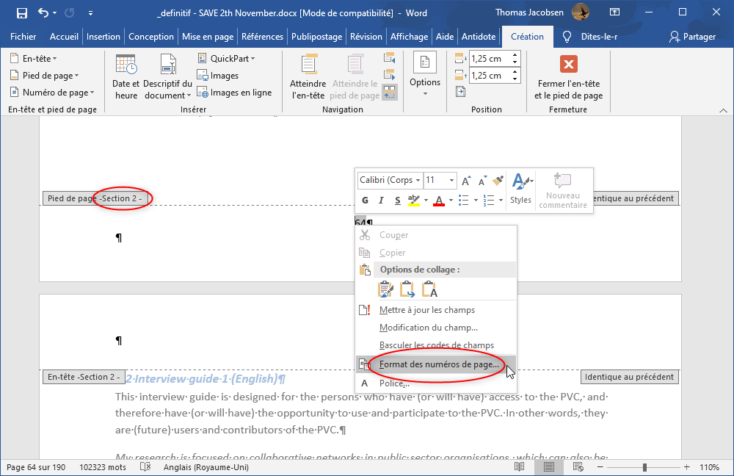Click the format painter brush icon
This screenshot has width=734, height=476.
pyautogui.click(x=497, y=180)
